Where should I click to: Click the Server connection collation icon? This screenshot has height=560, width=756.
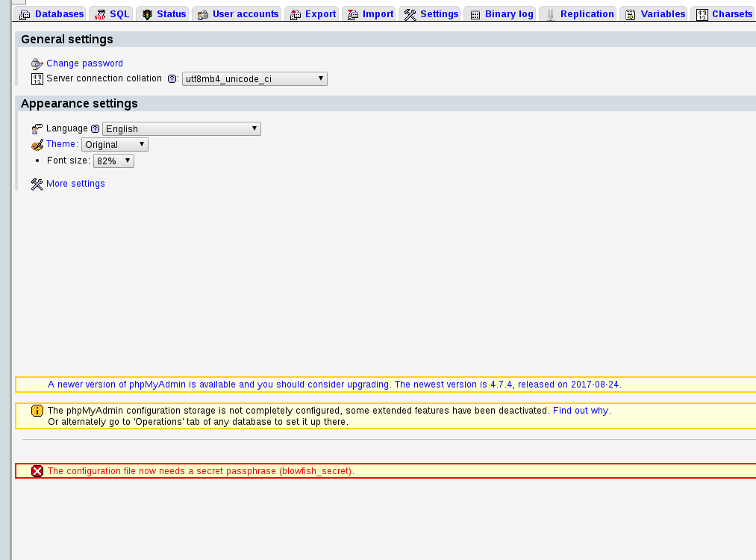[37, 78]
